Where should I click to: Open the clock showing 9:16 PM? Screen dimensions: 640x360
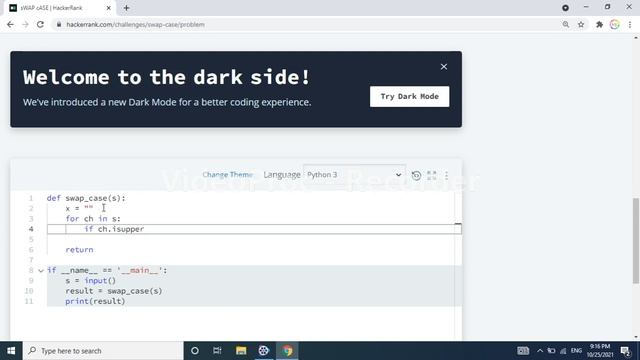[600, 351]
